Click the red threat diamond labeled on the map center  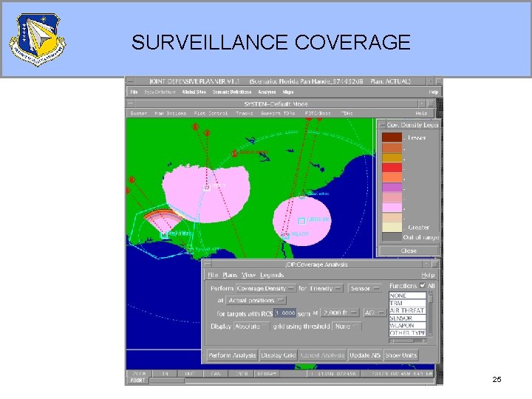coord(234,154)
